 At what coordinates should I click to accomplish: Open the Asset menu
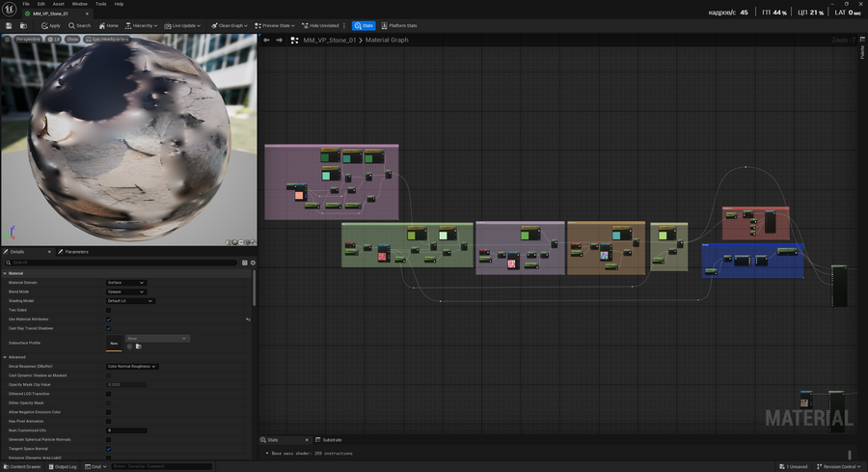tap(59, 4)
